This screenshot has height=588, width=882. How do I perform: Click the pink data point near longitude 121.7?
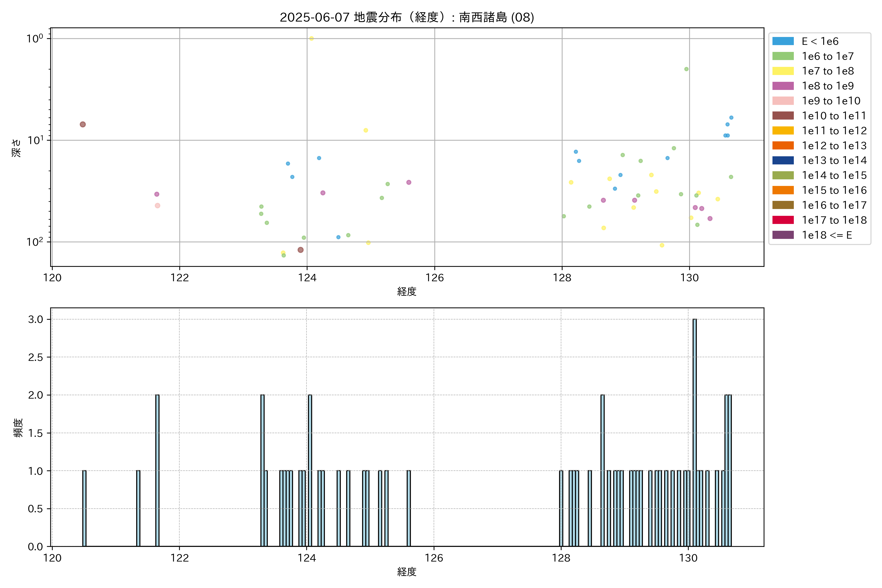tap(158, 206)
